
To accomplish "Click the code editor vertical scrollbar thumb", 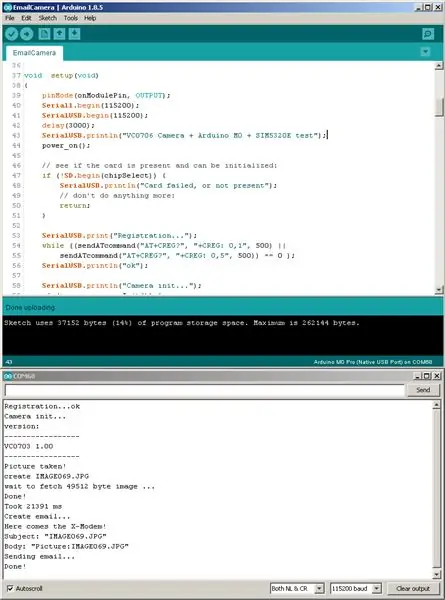I will tap(439, 107).
